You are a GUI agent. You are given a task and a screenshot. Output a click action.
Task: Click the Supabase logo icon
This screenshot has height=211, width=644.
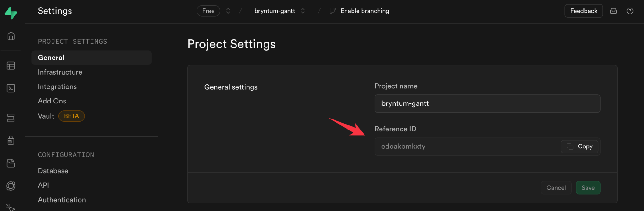[11, 13]
